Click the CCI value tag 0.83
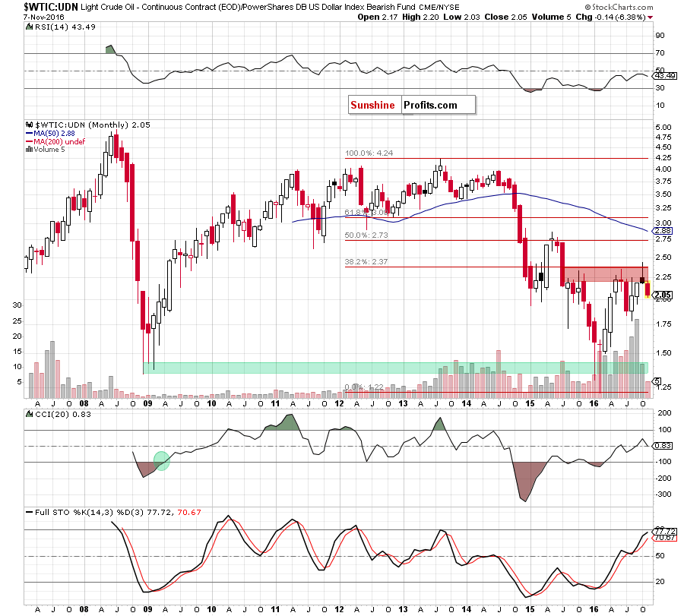 coord(663,446)
